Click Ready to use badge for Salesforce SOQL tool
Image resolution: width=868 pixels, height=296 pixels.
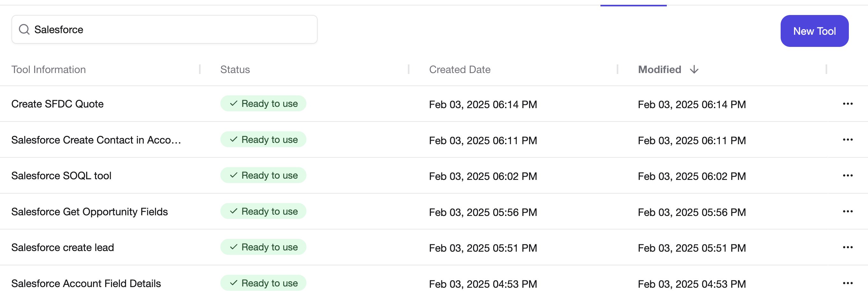pos(263,175)
